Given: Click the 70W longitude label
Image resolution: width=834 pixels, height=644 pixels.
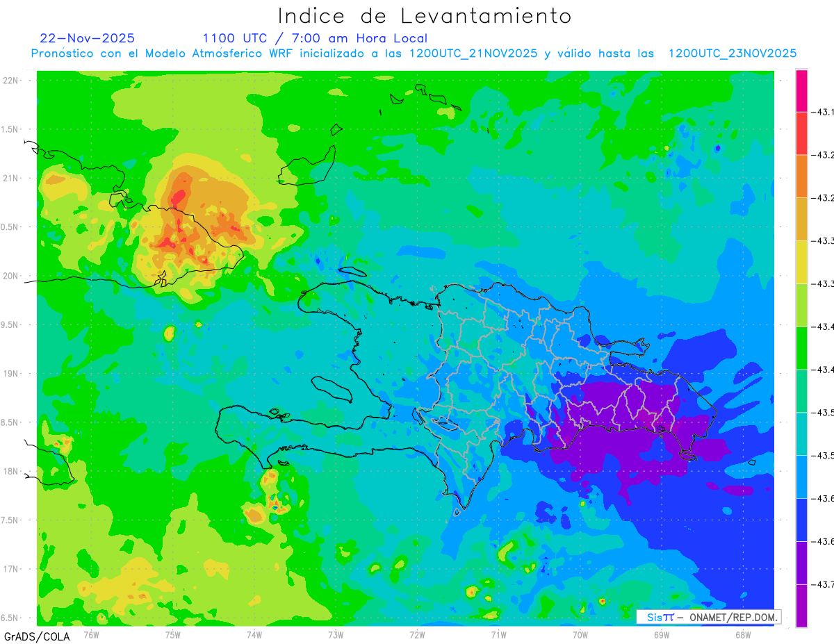Looking at the screenshot, I should click(x=580, y=634).
